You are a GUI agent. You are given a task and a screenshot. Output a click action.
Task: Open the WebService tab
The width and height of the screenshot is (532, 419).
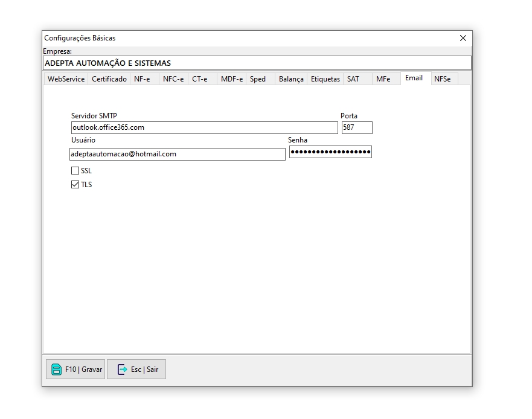(66, 79)
